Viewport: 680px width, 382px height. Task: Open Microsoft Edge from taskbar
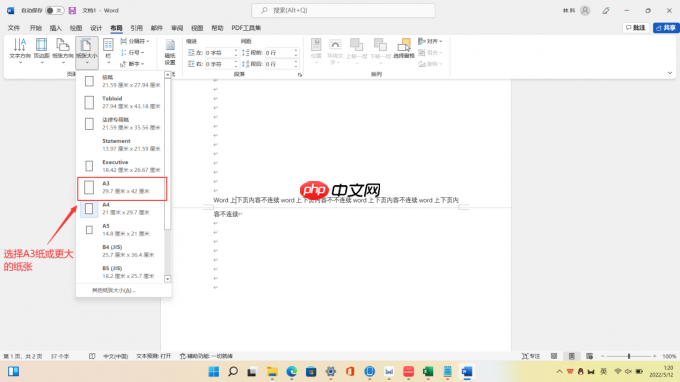pos(291,372)
